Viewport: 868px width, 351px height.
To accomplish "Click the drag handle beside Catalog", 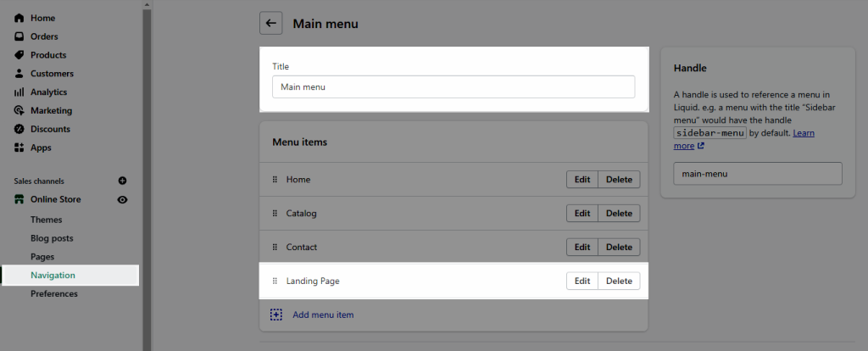I will (275, 213).
